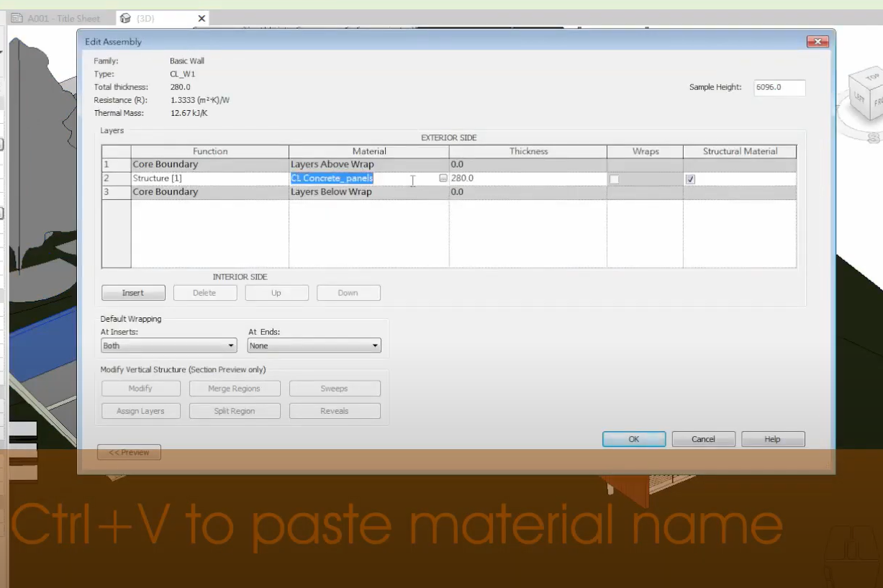Select the Structure [1] function cell
The height and width of the screenshot is (588, 883).
(209, 178)
